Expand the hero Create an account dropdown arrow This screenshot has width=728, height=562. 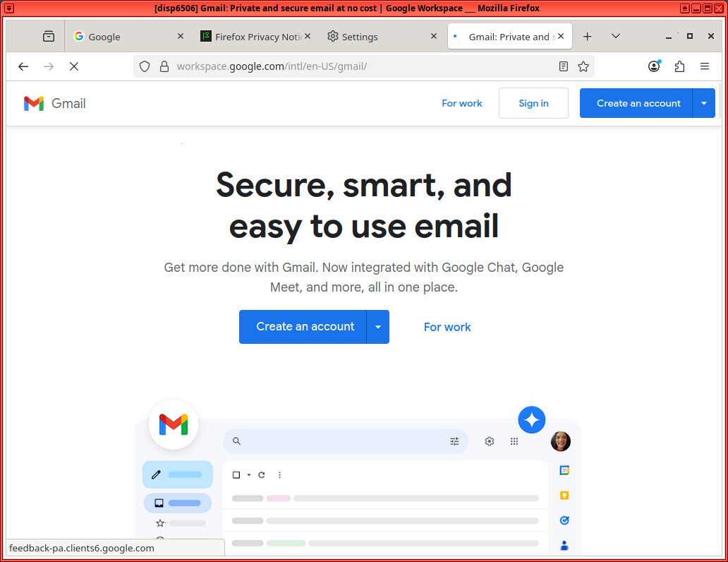tap(378, 327)
